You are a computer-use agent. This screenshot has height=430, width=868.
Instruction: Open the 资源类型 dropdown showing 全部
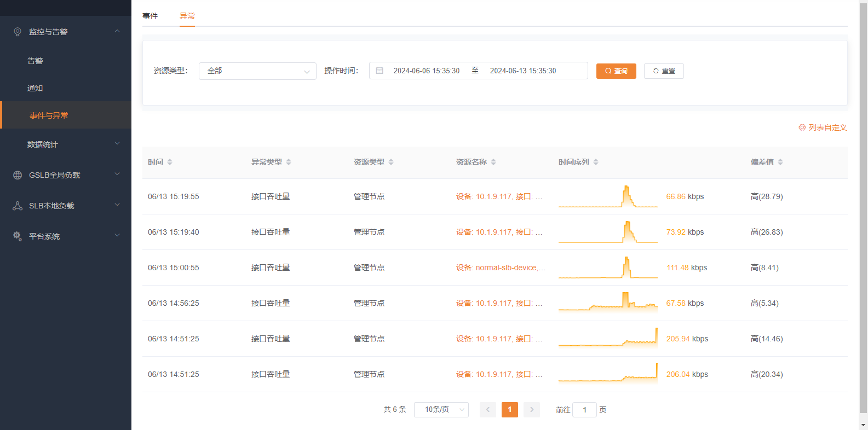pyautogui.click(x=257, y=71)
